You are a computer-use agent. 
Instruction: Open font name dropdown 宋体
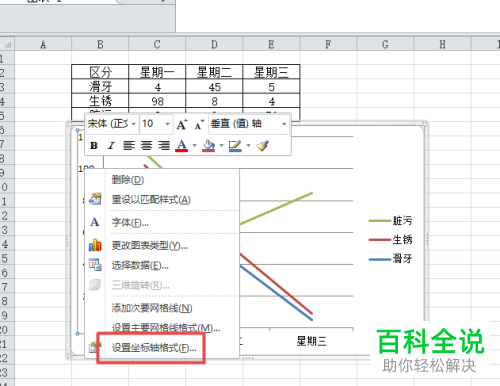pos(133,124)
